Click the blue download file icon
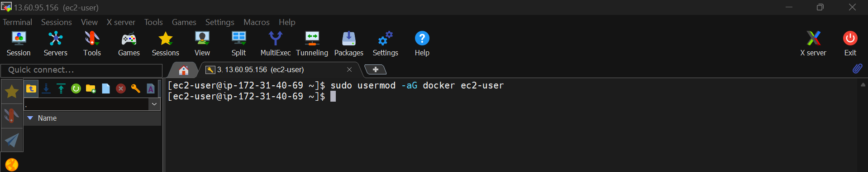The image size is (868, 172). [46, 88]
